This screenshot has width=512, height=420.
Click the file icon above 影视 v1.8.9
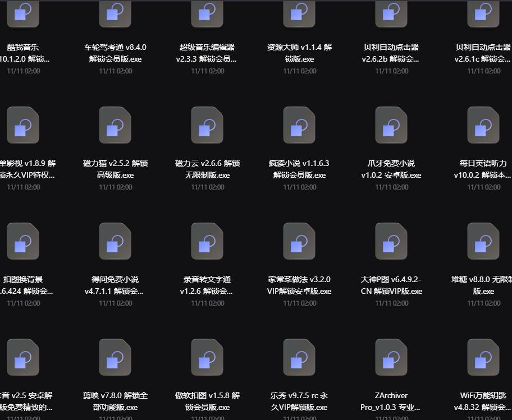(23, 125)
